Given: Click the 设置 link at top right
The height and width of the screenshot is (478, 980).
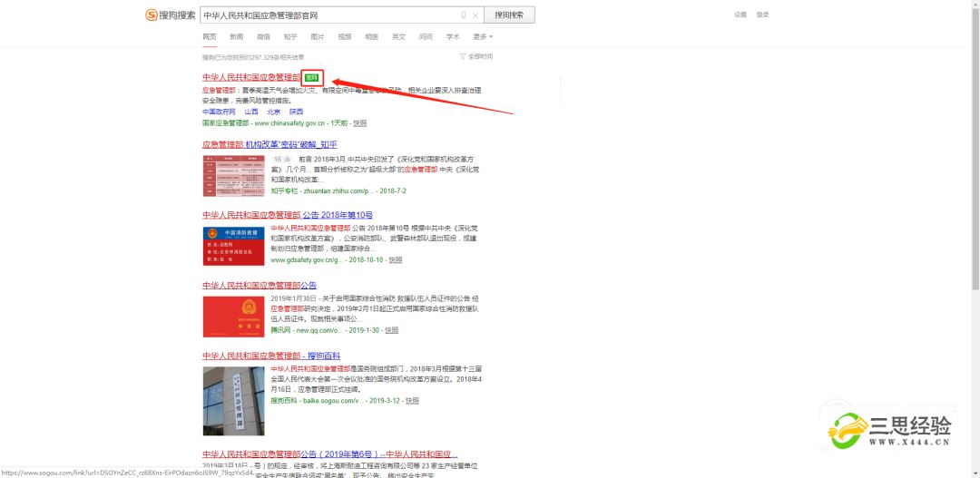Looking at the screenshot, I should click(740, 15).
